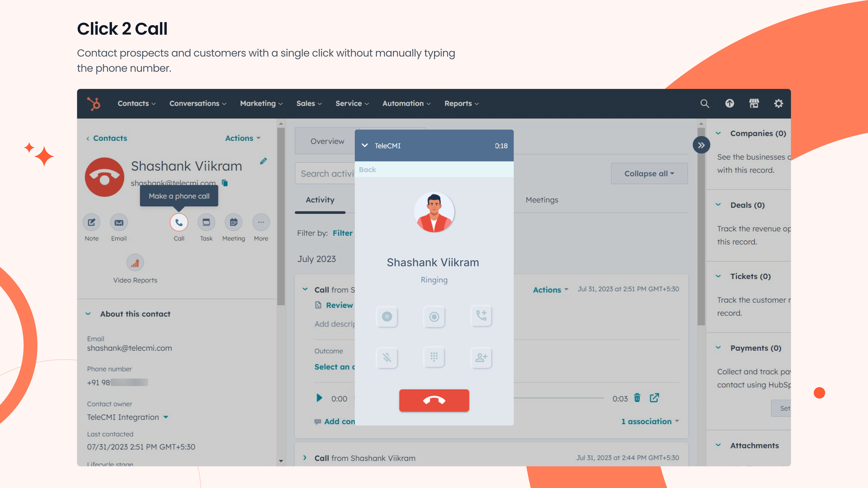Open the Sales menu in navbar
Image resolution: width=868 pixels, height=488 pixels.
(x=309, y=103)
